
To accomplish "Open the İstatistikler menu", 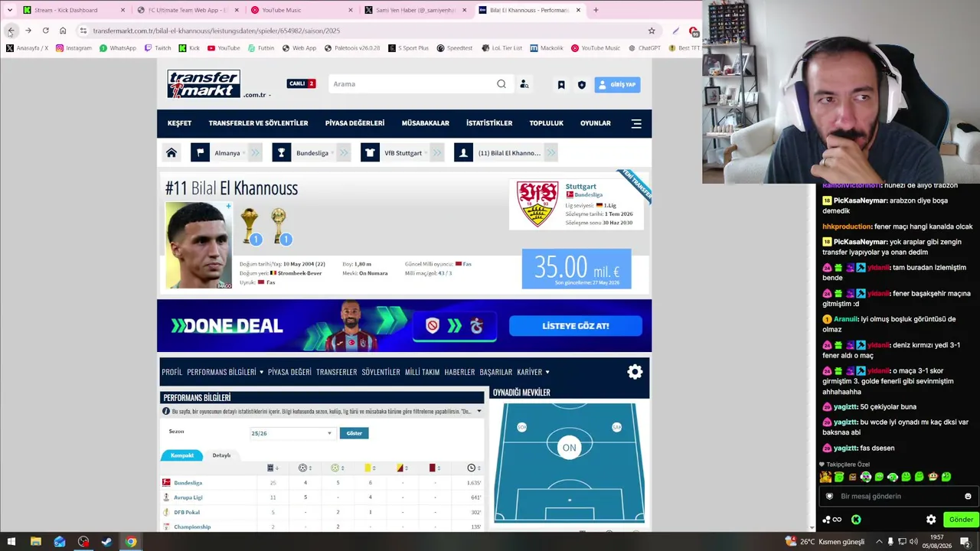I will (x=489, y=123).
